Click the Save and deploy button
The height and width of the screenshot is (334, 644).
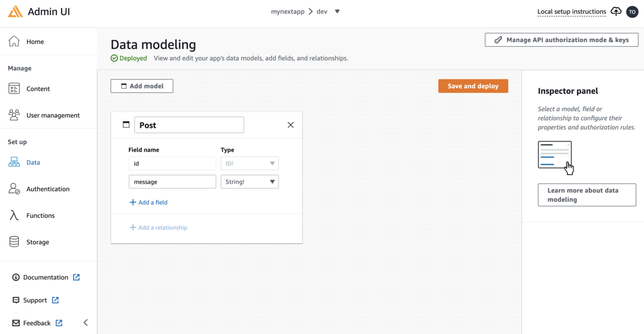[x=473, y=86]
